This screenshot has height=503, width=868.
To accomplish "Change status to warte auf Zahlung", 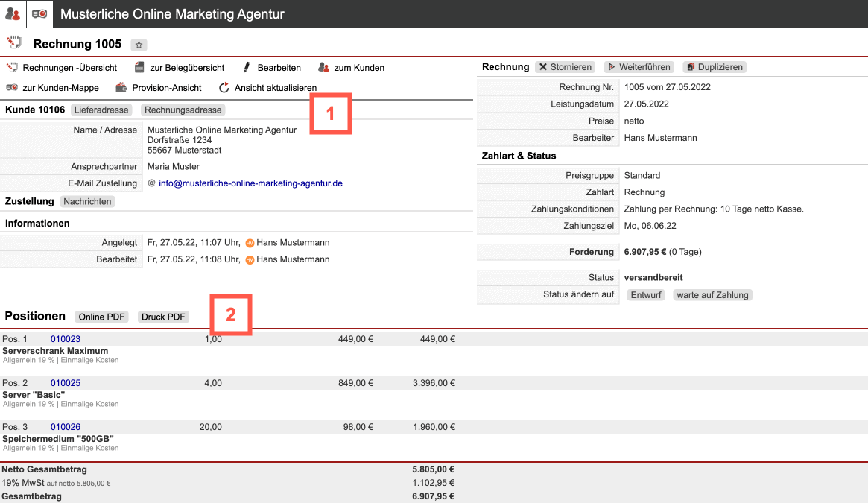I will coord(712,295).
